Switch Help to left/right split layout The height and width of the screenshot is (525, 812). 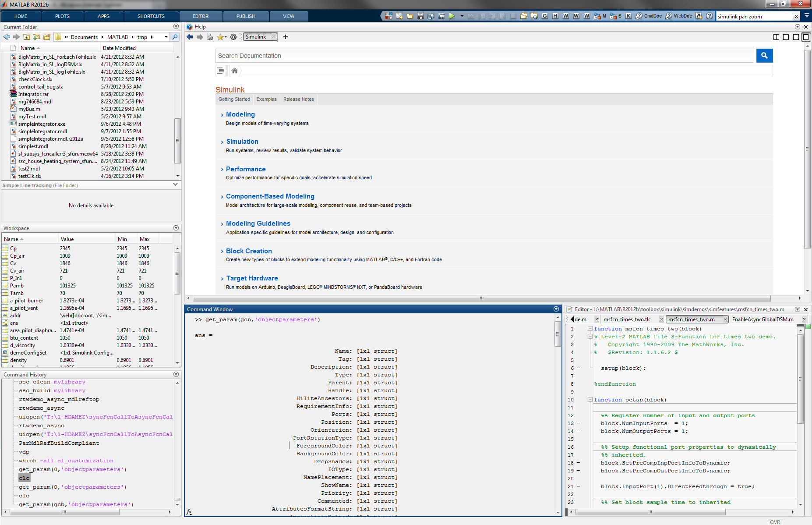(786, 37)
